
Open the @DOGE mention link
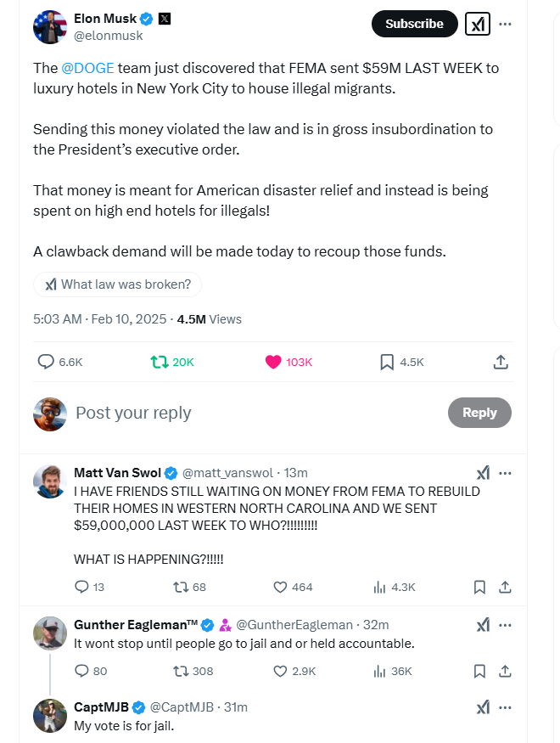point(87,66)
